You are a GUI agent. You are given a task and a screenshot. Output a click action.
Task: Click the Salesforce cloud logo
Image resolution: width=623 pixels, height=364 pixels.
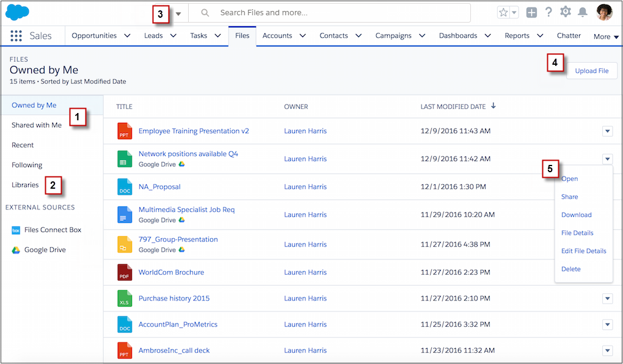coord(17,12)
